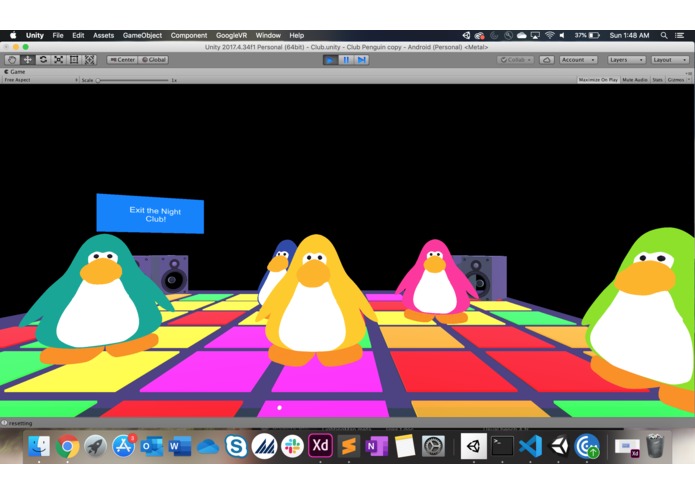Open Notes from the dock

tap(405, 446)
